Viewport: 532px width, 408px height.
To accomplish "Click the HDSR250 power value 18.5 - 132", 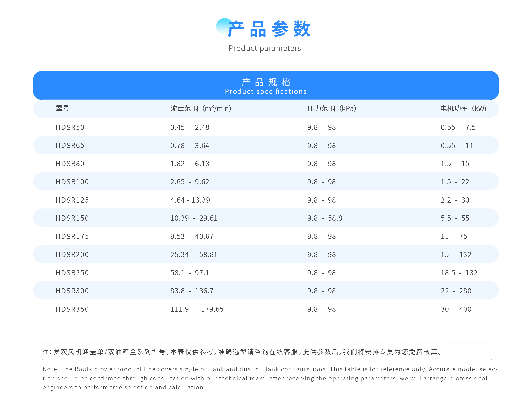I will pos(459,273).
